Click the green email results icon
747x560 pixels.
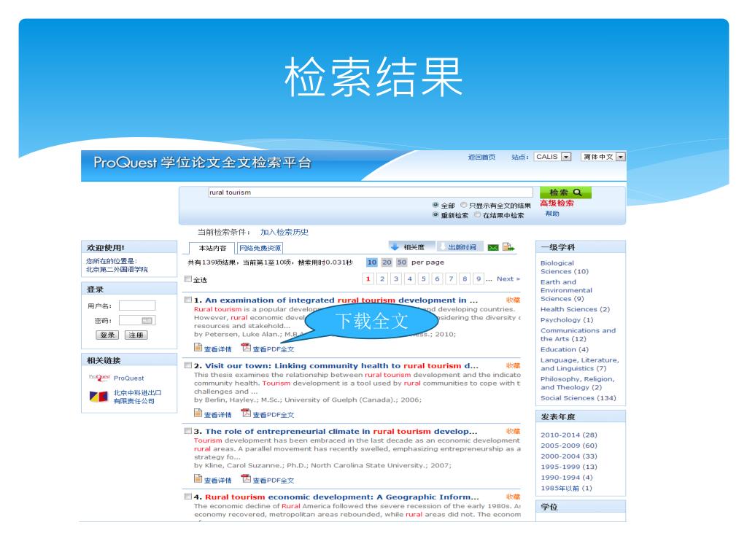[x=493, y=247]
